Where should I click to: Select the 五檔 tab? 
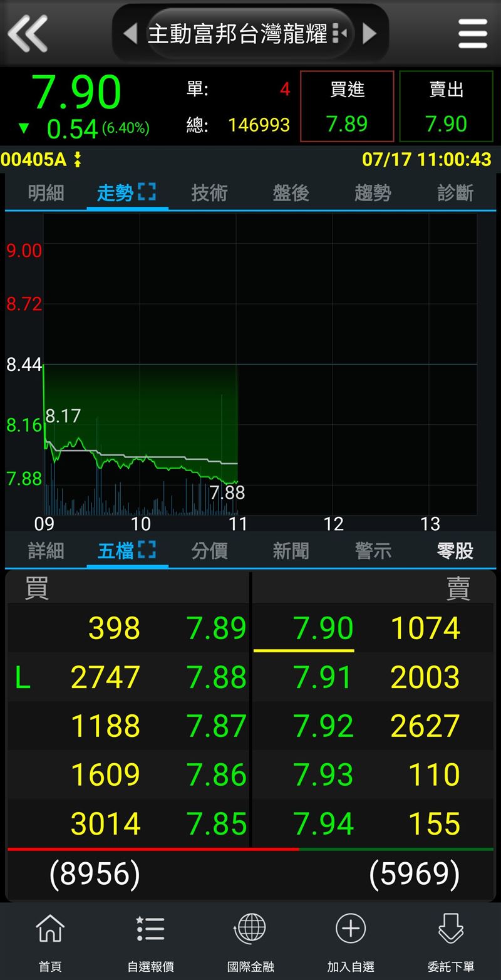(115, 551)
